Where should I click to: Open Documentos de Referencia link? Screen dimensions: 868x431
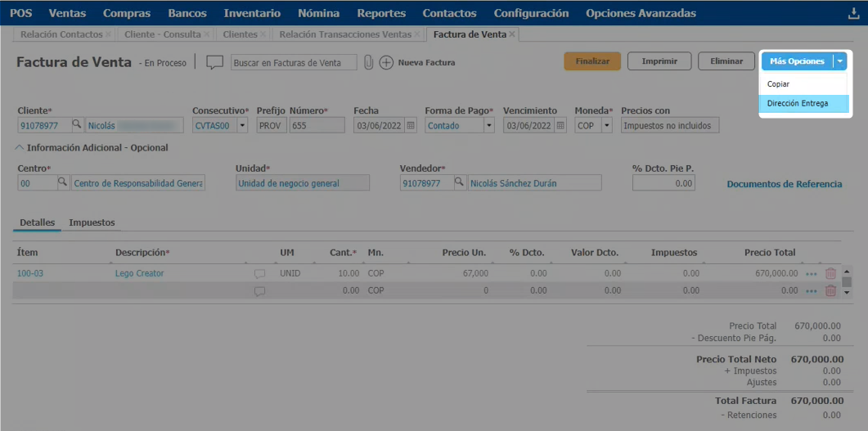tap(784, 184)
